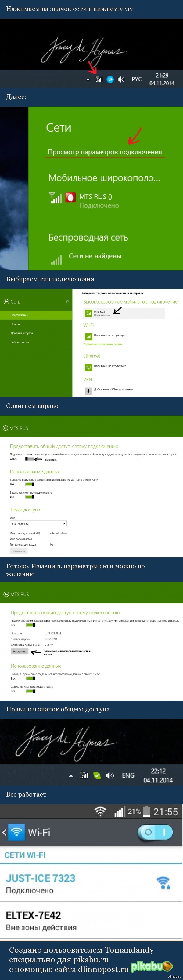Show hidden tray icons near 21:29 clock
The image size is (183, 980).
point(88,79)
